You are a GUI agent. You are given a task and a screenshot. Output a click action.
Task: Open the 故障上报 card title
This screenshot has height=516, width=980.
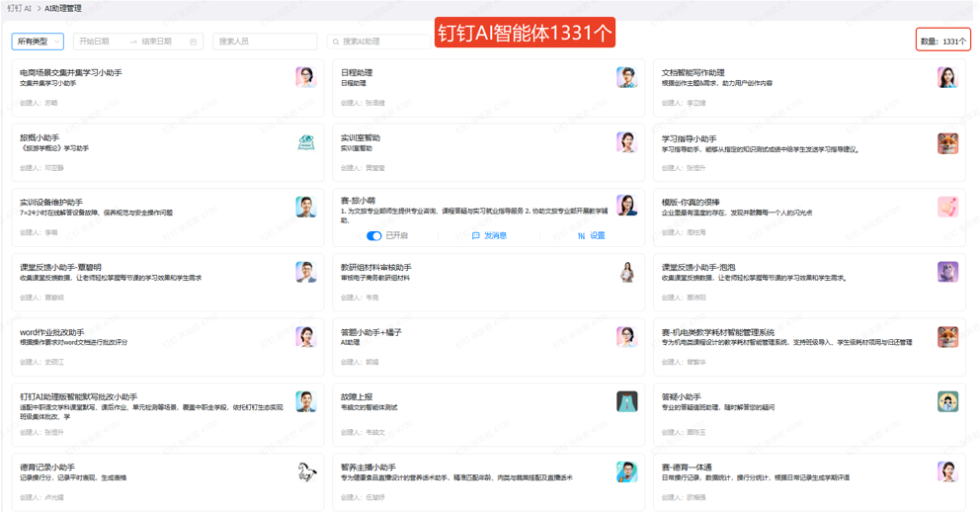(357, 396)
